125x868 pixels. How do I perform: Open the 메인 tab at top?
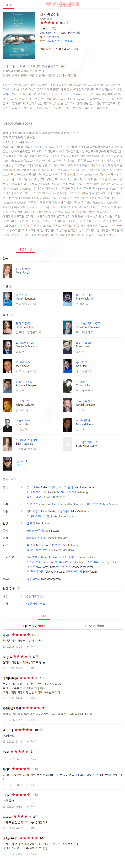click(x=8, y=5)
